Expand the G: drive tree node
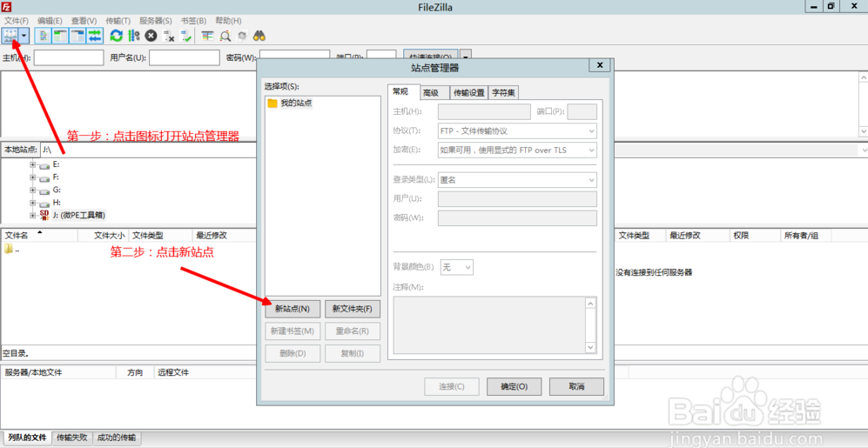The height and width of the screenshot is (448, 868). 33,191
